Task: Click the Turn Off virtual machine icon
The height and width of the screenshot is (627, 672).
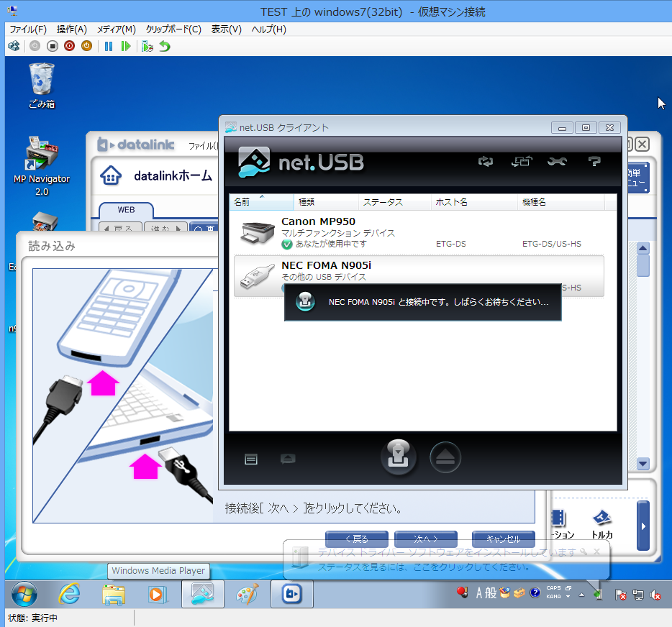Action: point(53,46)
